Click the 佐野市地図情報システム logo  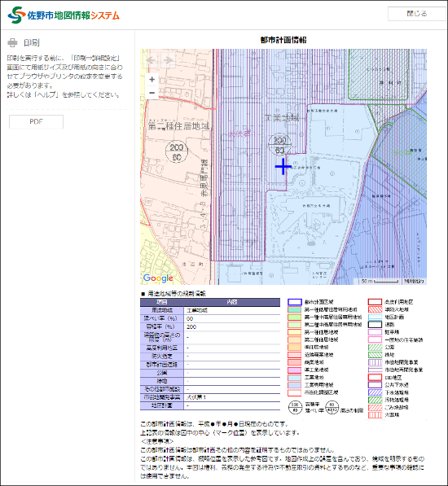[x=64, y=15]
